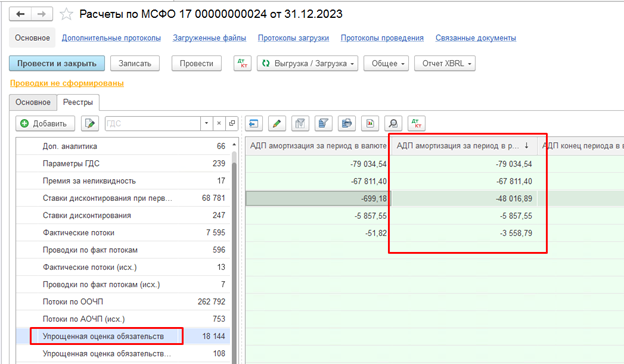Select Упрощенная оценка обязательств... row with 108
Screen dimensions: 624x364
pyautogui.click(x=123, y=353)
